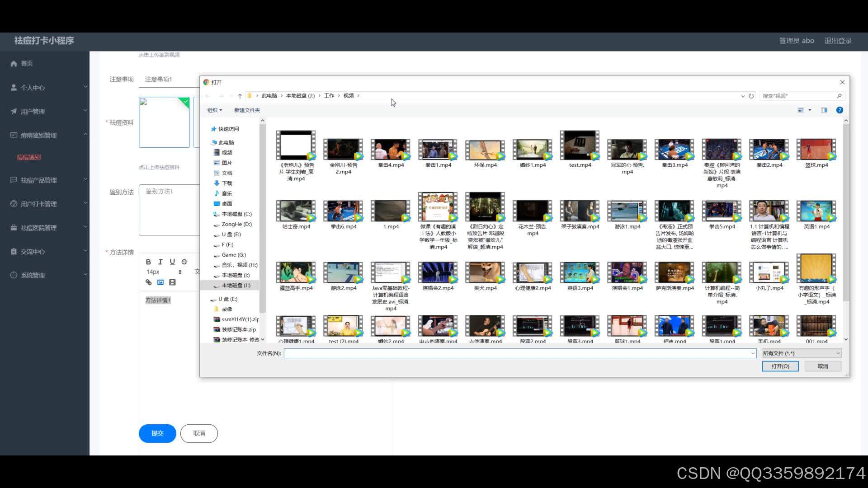Click the insert image icon
This screenshot has height=488, width=868.
[160, 282]
